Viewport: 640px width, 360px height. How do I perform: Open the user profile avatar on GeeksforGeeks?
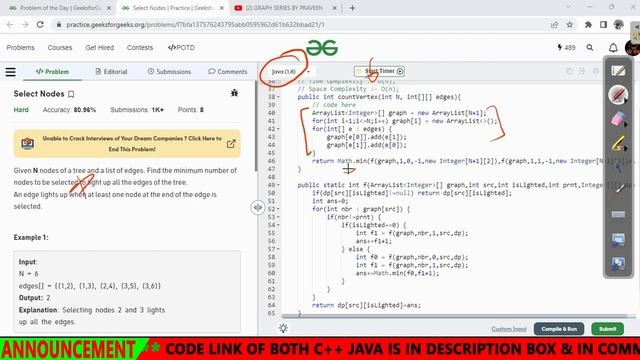(633, 48)
